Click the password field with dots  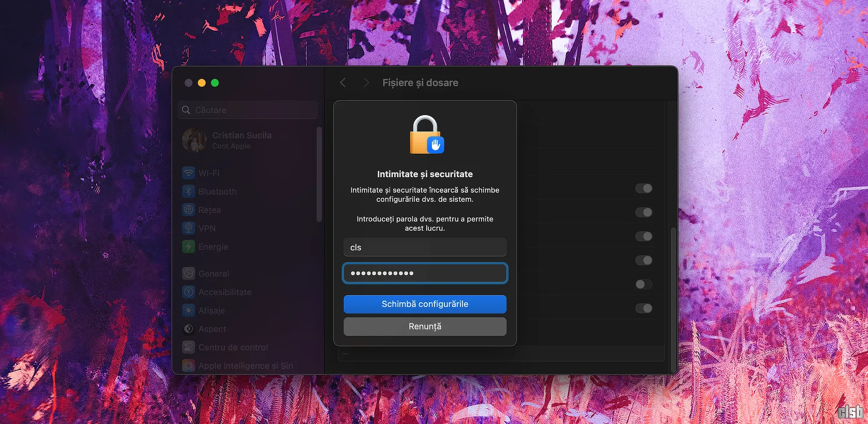[425, 273]
